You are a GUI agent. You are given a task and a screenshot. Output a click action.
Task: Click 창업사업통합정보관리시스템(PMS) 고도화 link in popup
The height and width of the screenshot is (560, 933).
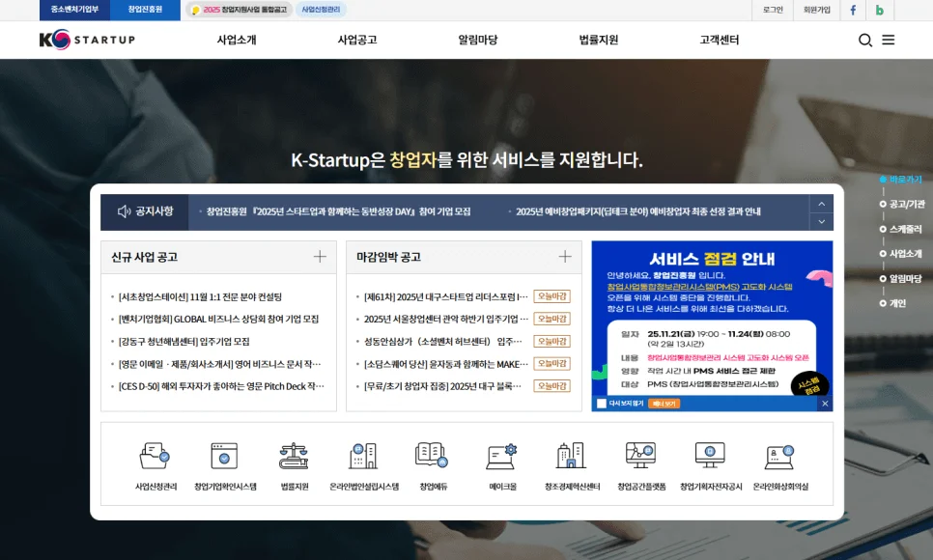699,287
